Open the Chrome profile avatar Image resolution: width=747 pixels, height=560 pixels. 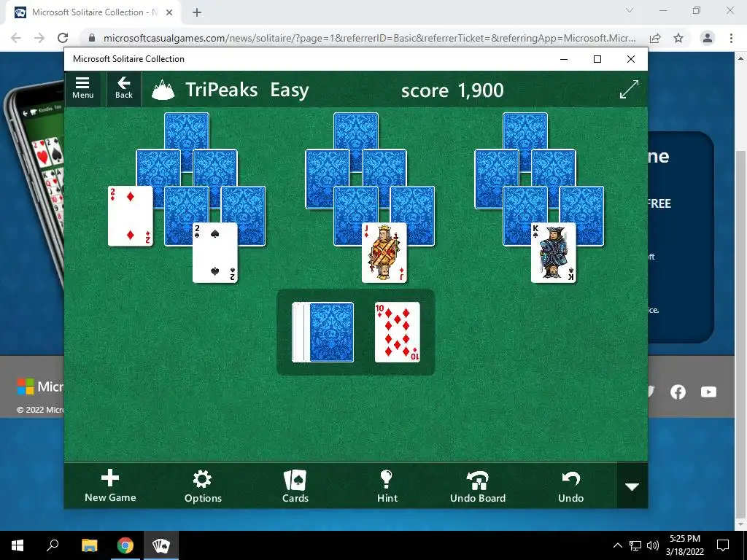pyautogui.click(x=708, y=38)
